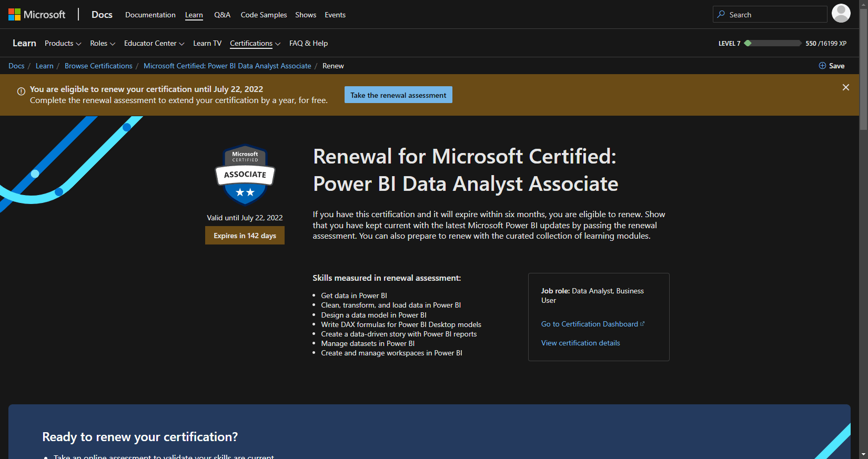The width and height of the screenshot is (868, 459).
Task: Open Power BI Data Analyst Associate breadcrumb
Action: 227,66
